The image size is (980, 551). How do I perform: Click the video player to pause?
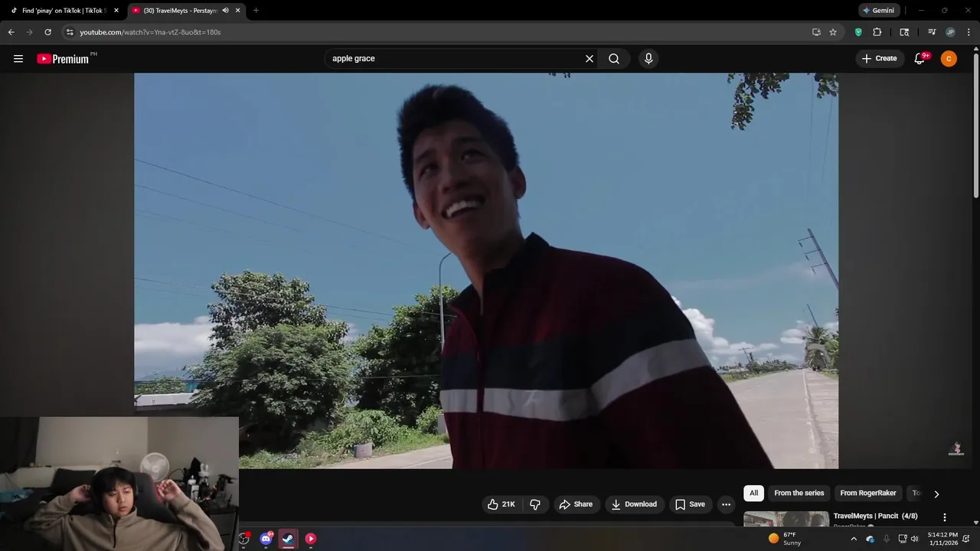486,270
